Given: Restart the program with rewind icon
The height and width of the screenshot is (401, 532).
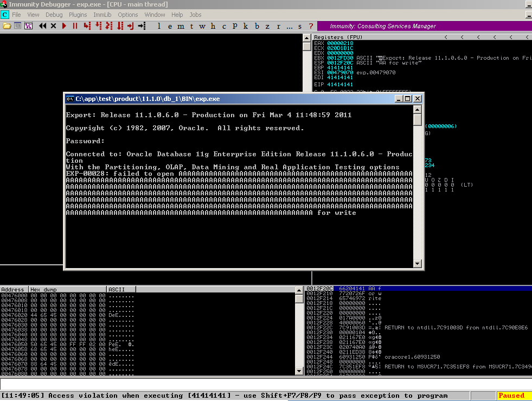Looking at the screenshot, I should 43,26.
